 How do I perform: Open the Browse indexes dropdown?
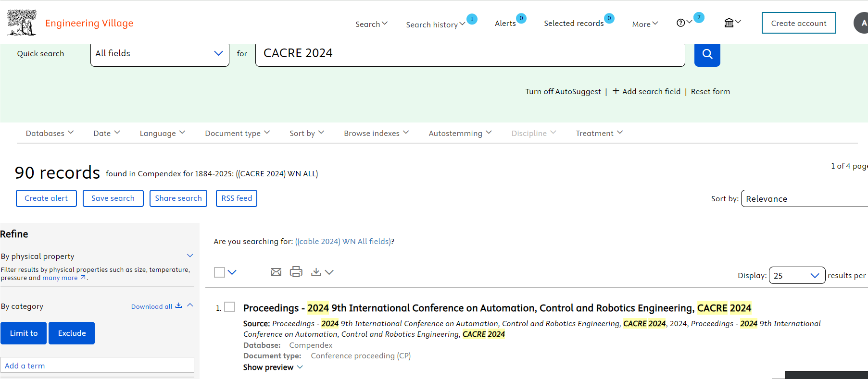point(377,133)
